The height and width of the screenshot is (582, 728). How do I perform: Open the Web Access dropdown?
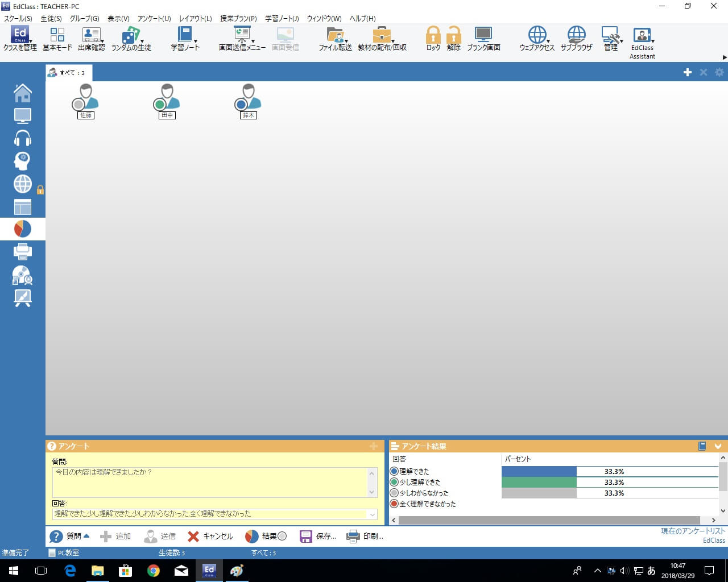536,39
